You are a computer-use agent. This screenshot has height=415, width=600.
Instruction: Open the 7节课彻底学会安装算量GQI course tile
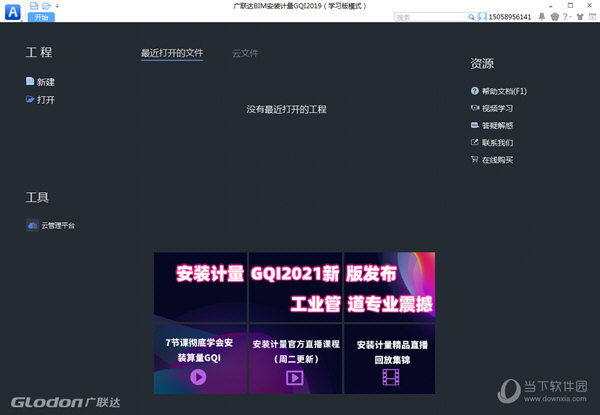(x=200, y=359)
